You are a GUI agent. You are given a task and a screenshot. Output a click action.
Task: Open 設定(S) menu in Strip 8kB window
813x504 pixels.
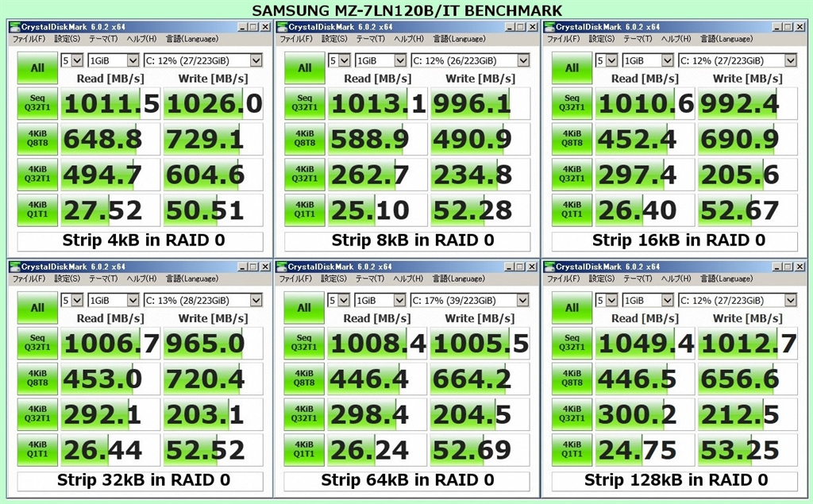point(334,39)
